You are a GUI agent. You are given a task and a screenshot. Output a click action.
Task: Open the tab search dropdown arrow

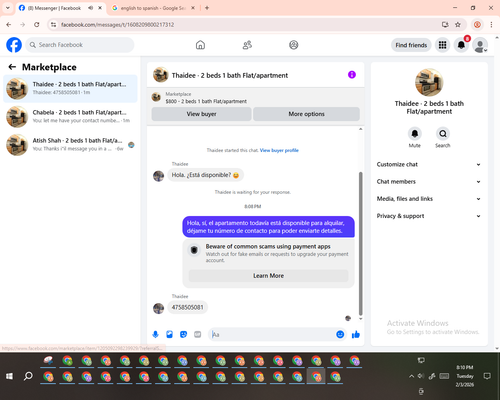click(7, 8)
